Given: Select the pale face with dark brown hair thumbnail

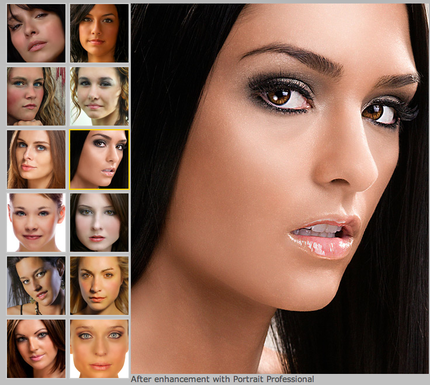Looking at the screenshot, I should [x=99, y=222].
